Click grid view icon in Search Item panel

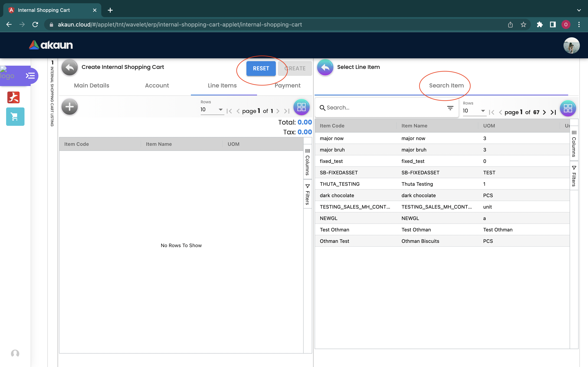tap(568, 108)
